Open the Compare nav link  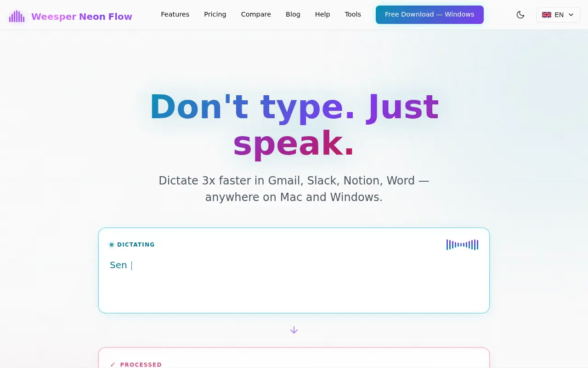click(256, 14)
